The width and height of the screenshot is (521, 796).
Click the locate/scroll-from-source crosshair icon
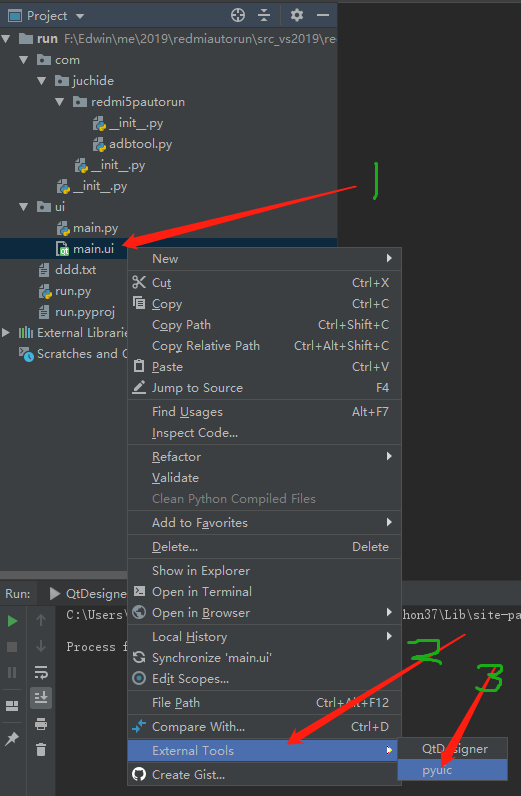[238, 16]
